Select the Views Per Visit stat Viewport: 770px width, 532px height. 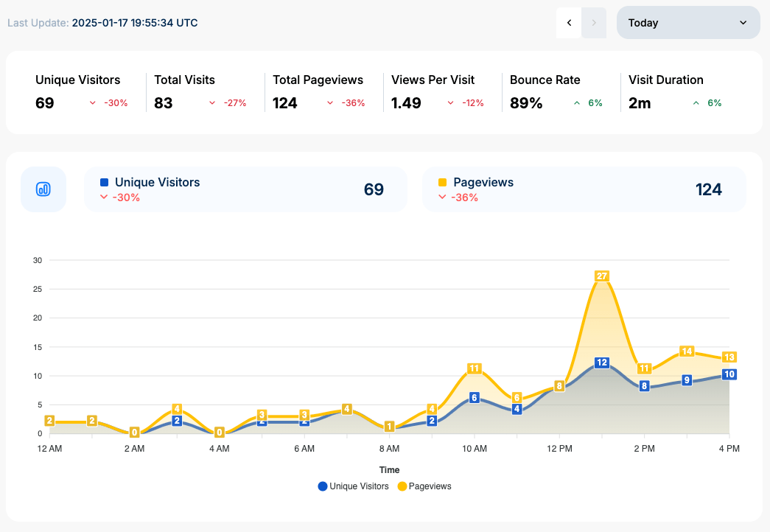(437, 91)
